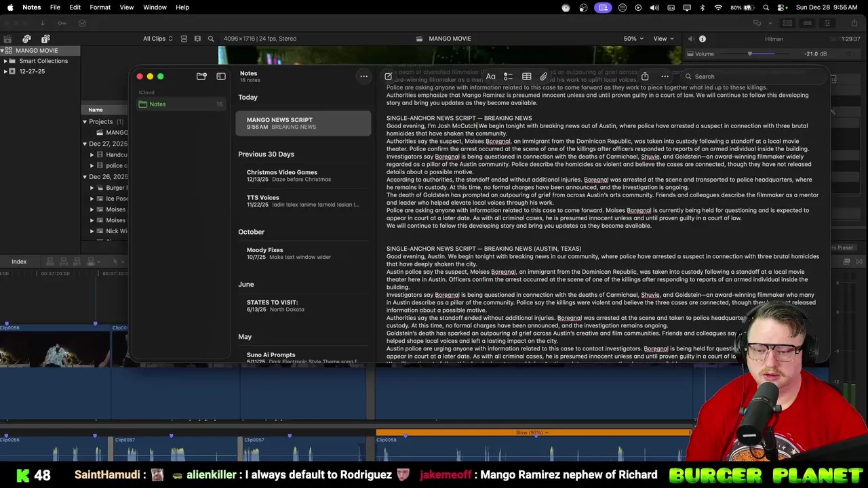This screenshot has height=488, width=868.
Task: Click the background tasks checkmark icon
Action: pyautogui.click(x=82, y=23)
